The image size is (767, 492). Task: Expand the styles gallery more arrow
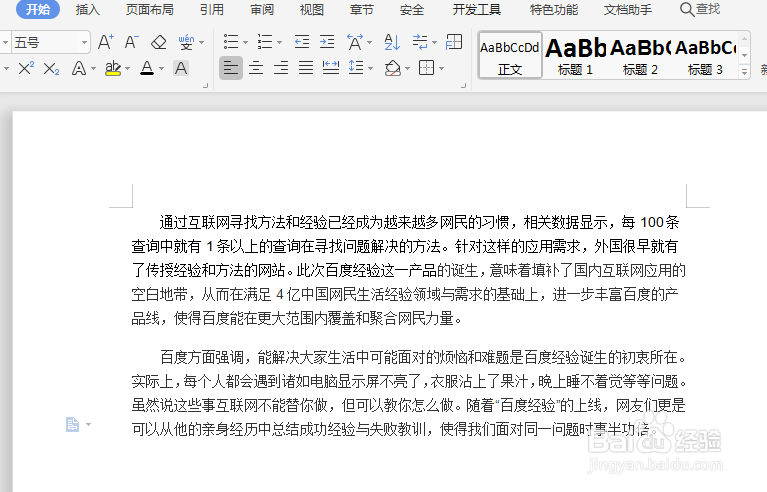[x=744, y=72]
